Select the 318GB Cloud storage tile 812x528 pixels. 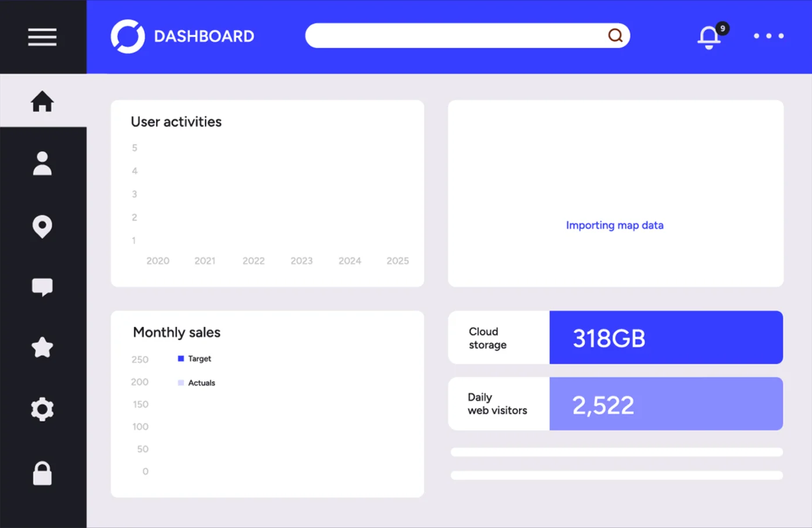[x=666, y=338]
